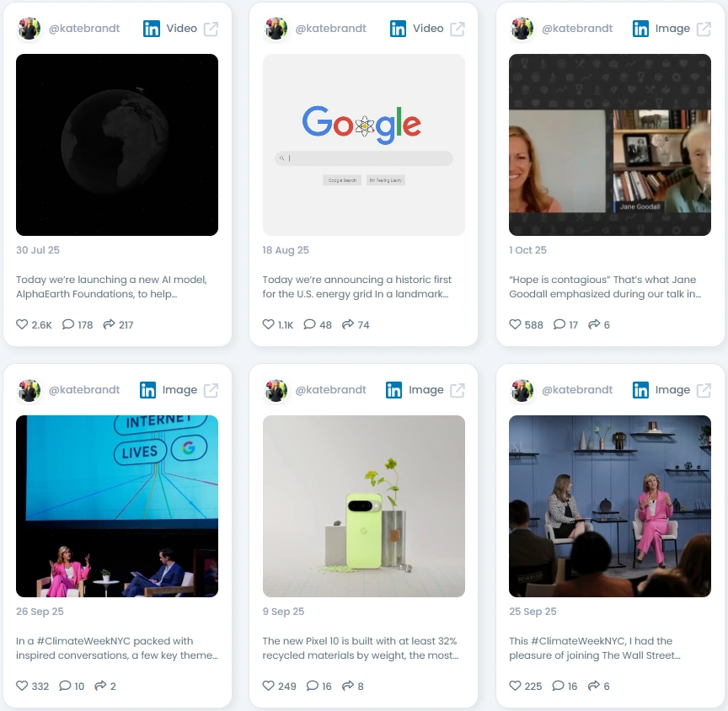Open Internet Lives stage image
The height and width of the screenshot is (711, 728).
[x=117, y=506]
